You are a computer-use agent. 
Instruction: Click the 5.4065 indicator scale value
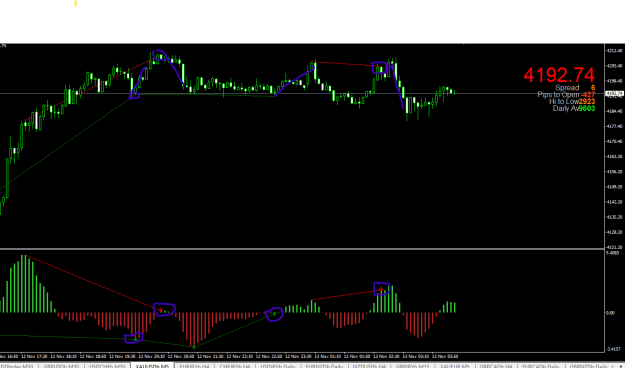613,253
